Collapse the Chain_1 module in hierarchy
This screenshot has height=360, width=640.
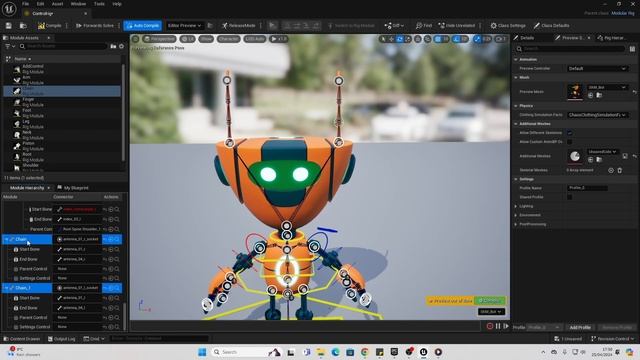pyautogui.click(x=7, y=288)
